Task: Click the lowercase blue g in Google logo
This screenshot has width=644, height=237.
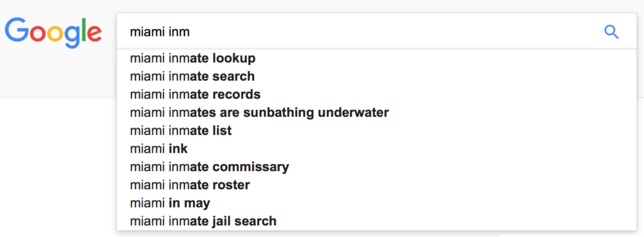Action: click(72, 37)
